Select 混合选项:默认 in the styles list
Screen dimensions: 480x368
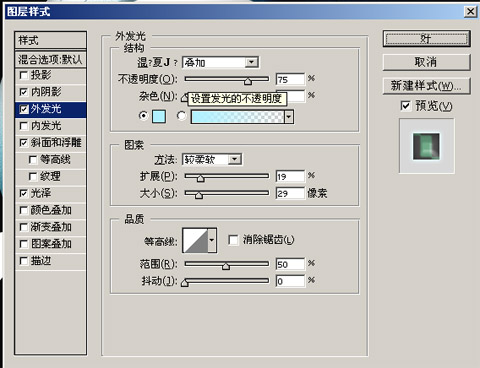[x=51, y=60]
